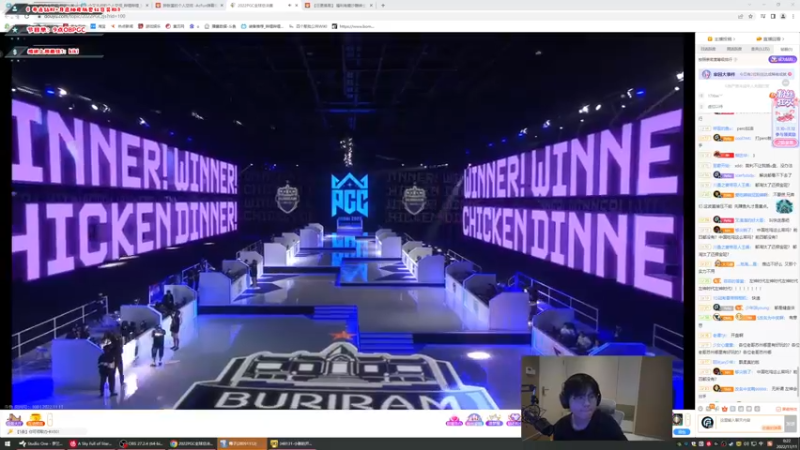The height and width of the screenshot is (450, 800).
Task: Click the first icon in chat toolbar row
Action: click(x=702, y=409)
